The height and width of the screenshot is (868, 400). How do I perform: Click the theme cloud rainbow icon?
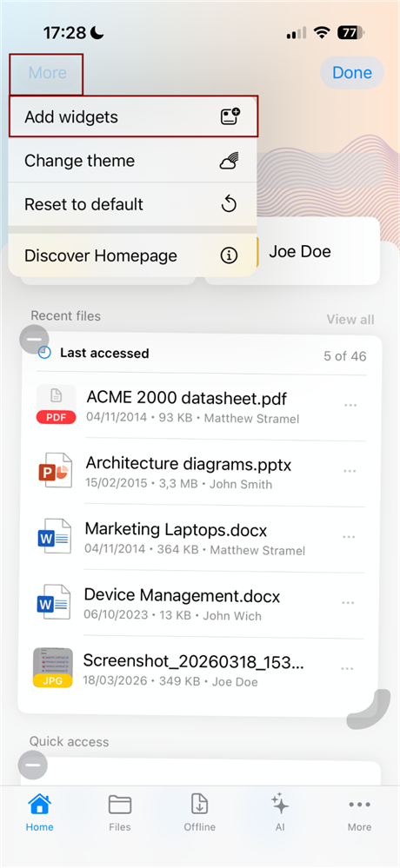(230, 161)
